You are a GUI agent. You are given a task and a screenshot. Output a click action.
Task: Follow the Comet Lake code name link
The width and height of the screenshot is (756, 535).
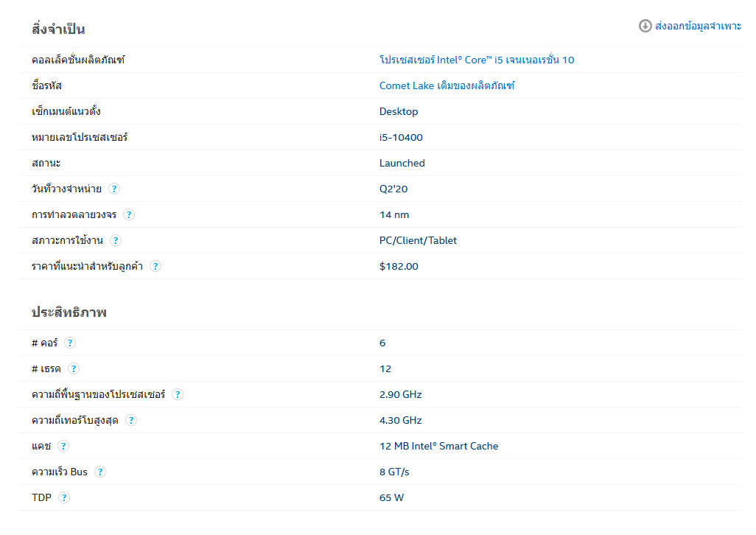[x=447, y=85]
